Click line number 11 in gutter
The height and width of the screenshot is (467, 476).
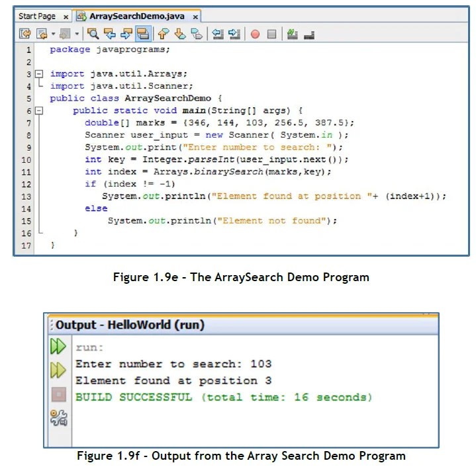tap(26, 172)
